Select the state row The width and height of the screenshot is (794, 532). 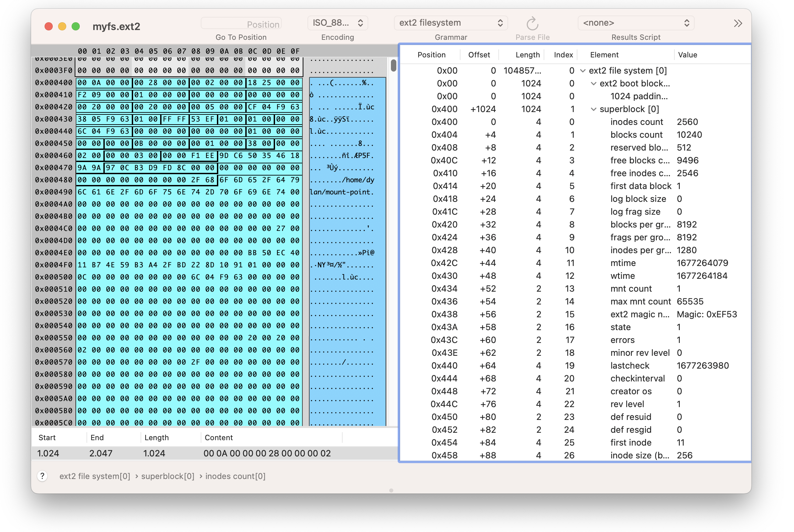pos(575,327)
